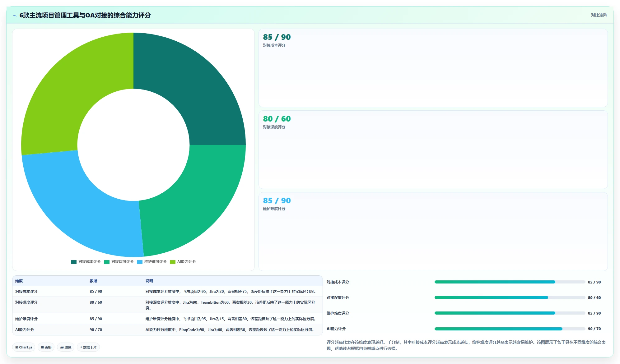Click the footnote paragraph starting 评分越高代表

[466, 345]
